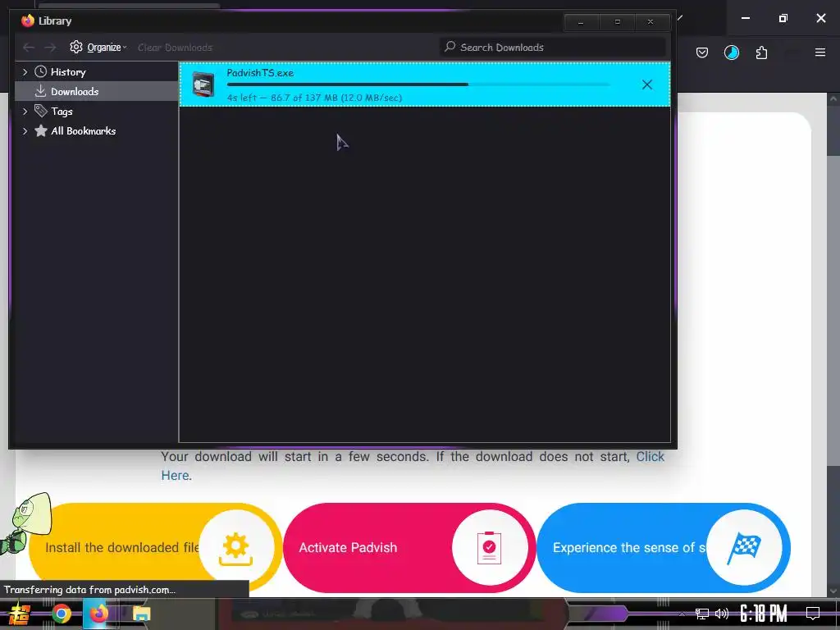Open the Start menu icon on taskbar
Viewport: 840px width, 630px height.
tap(20, 614)
